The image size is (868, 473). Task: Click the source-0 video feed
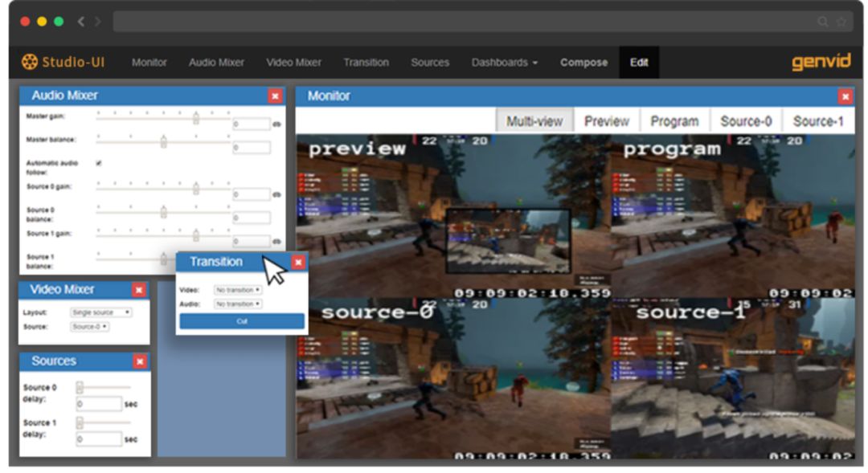click(x=453, y=378)
